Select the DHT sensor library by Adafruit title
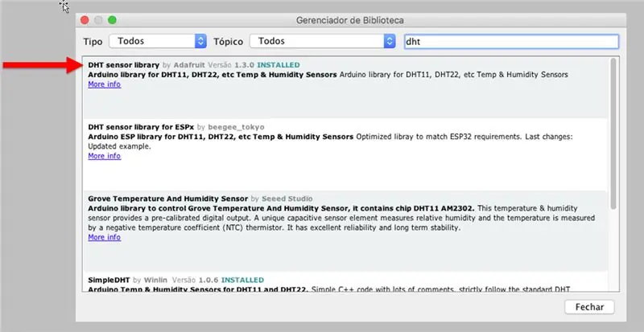 click(124, 65)
